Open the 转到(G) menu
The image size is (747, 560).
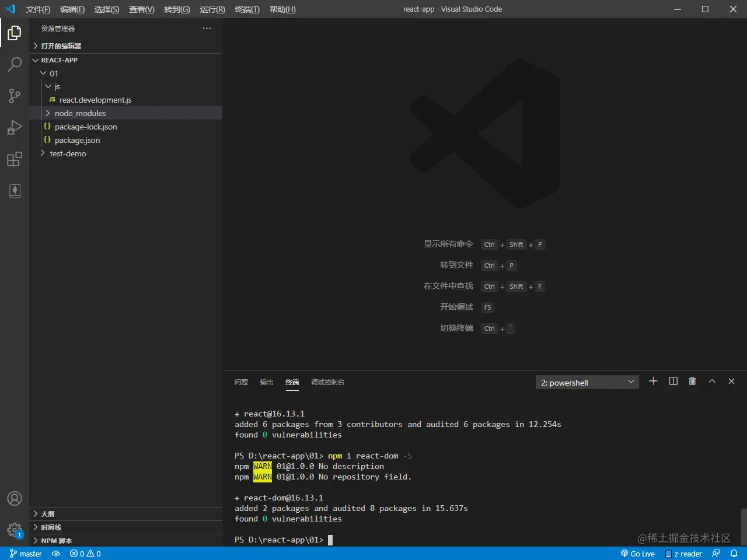click(177, 9)
